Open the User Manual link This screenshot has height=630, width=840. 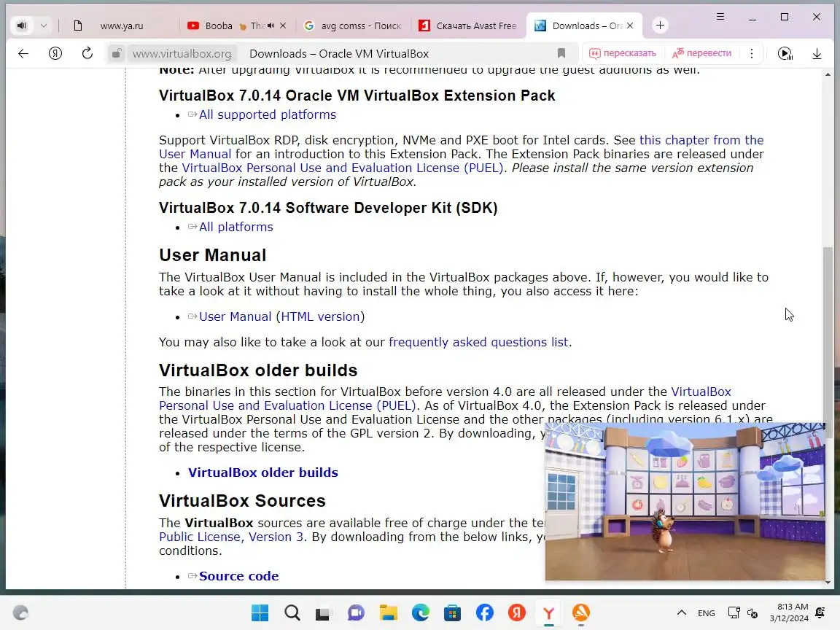[236, 316]
